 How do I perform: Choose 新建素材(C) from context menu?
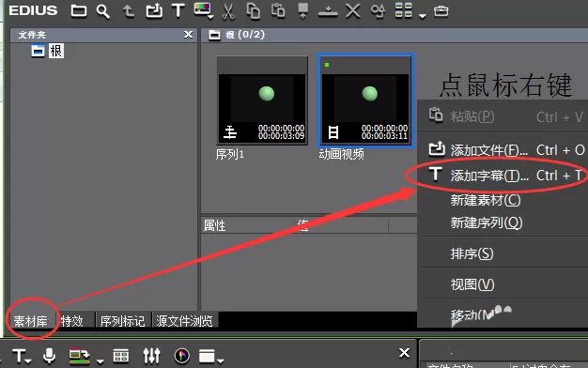(503, 200)
